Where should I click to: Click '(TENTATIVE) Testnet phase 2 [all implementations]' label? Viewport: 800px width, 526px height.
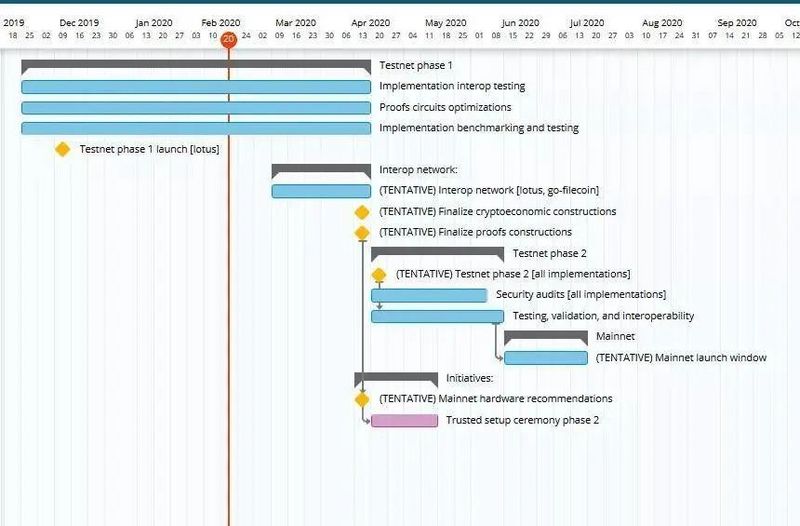pyautogui.click(x=513, y=274)
